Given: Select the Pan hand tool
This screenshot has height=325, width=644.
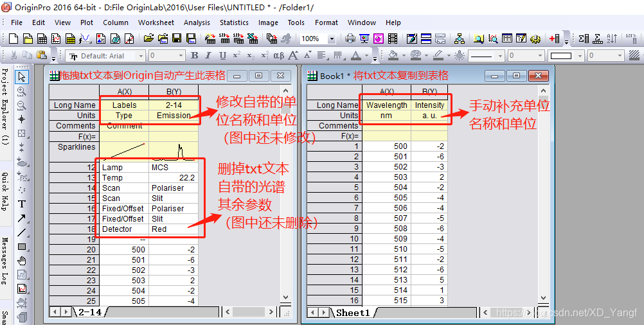Looking at the screenshot, I should click(x=22, y=261).
